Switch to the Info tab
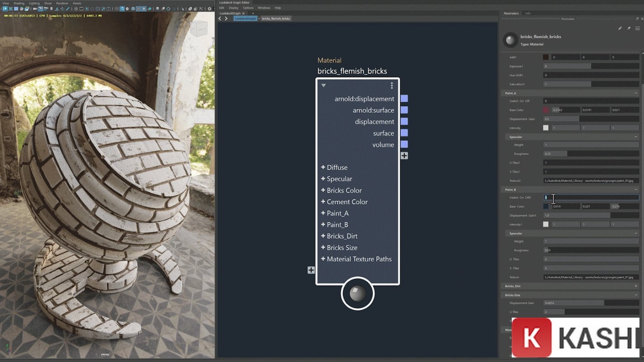 pyautogui.click(x=528, y=13)
